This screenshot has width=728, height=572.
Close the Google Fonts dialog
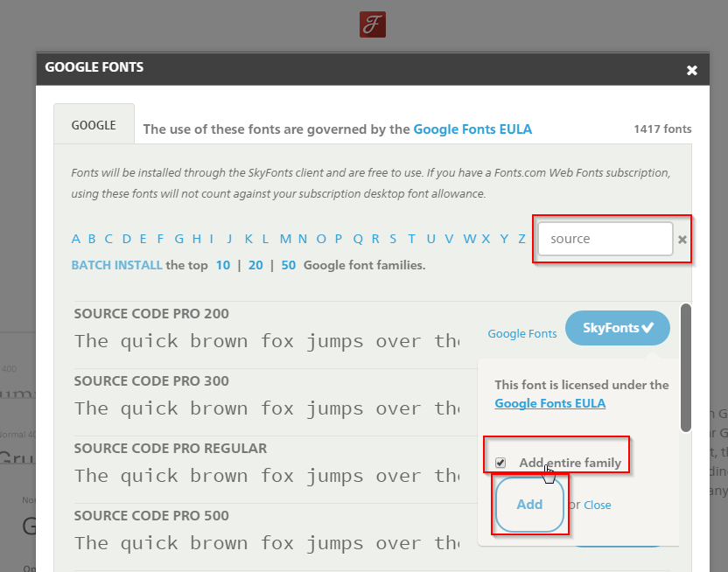691,70
